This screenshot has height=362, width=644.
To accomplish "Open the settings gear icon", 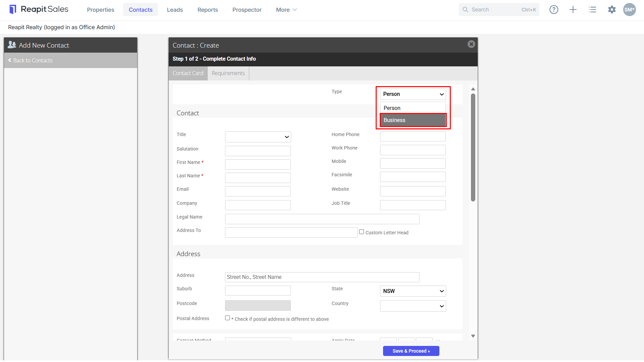I will click(x=612, y=10).
